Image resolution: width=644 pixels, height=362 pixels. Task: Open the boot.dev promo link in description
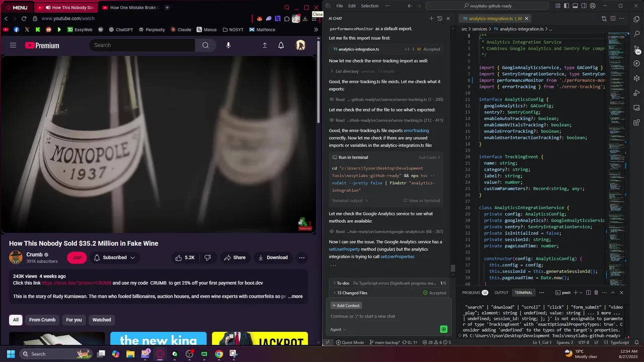click(76, 283)
